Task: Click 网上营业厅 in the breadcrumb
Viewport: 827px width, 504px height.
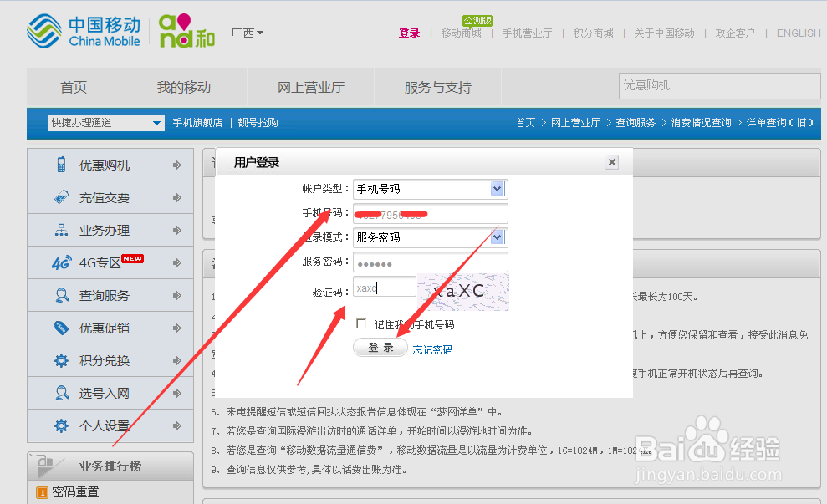Action: point(576,123)
